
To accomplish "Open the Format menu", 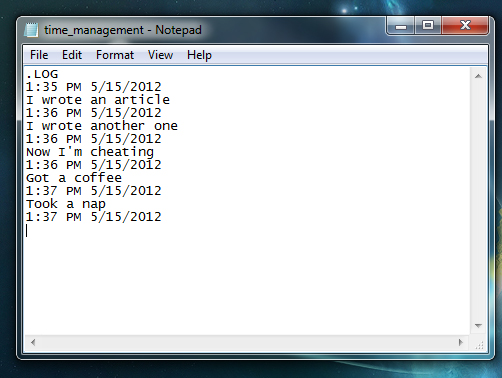I will [115, 55].
